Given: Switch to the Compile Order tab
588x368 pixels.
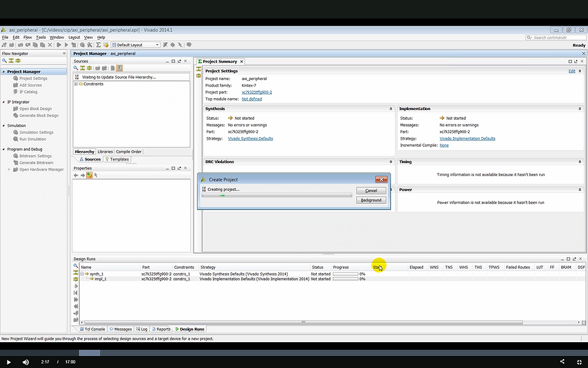Looking at the screenshot, I should 129,152.
